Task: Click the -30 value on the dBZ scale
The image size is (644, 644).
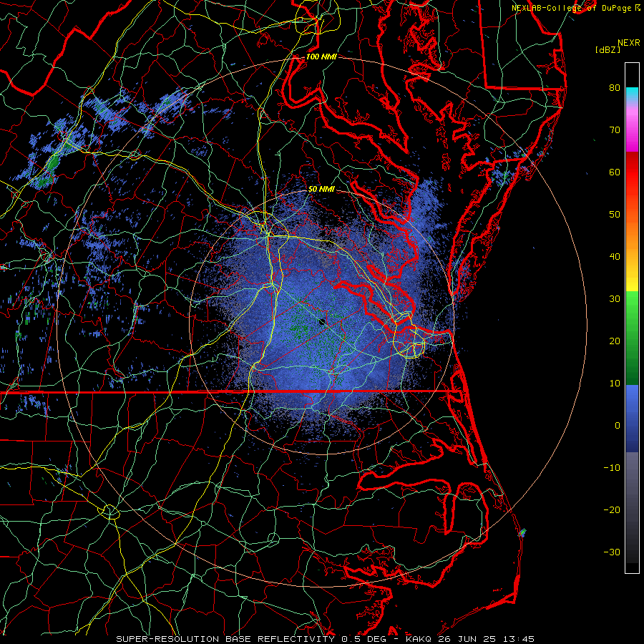Action: 612,552
